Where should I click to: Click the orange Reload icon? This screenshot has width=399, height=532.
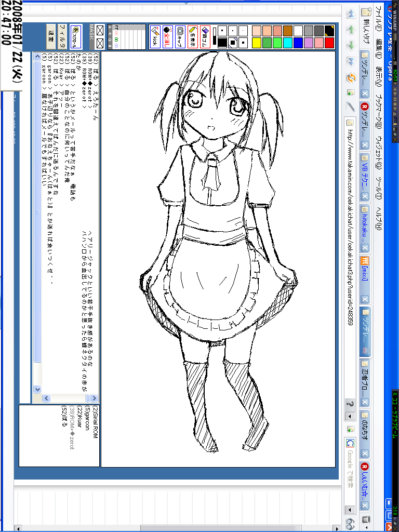[351, 77]
